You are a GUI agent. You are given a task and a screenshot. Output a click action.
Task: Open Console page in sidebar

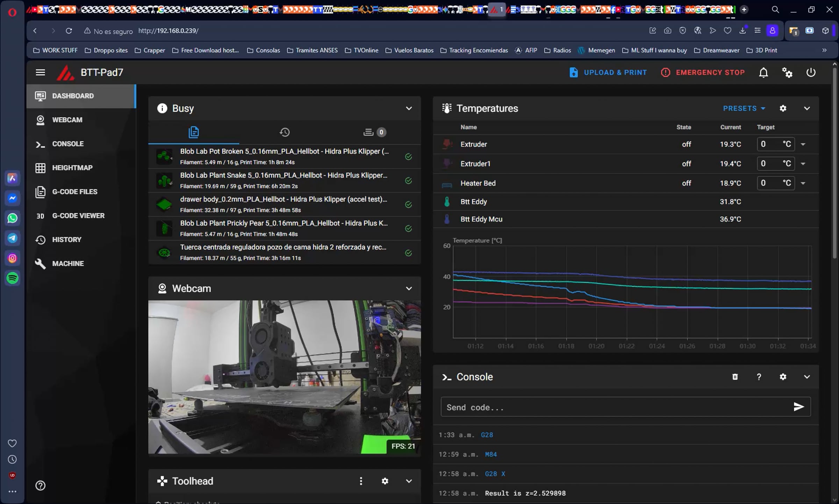coord(81,144)
